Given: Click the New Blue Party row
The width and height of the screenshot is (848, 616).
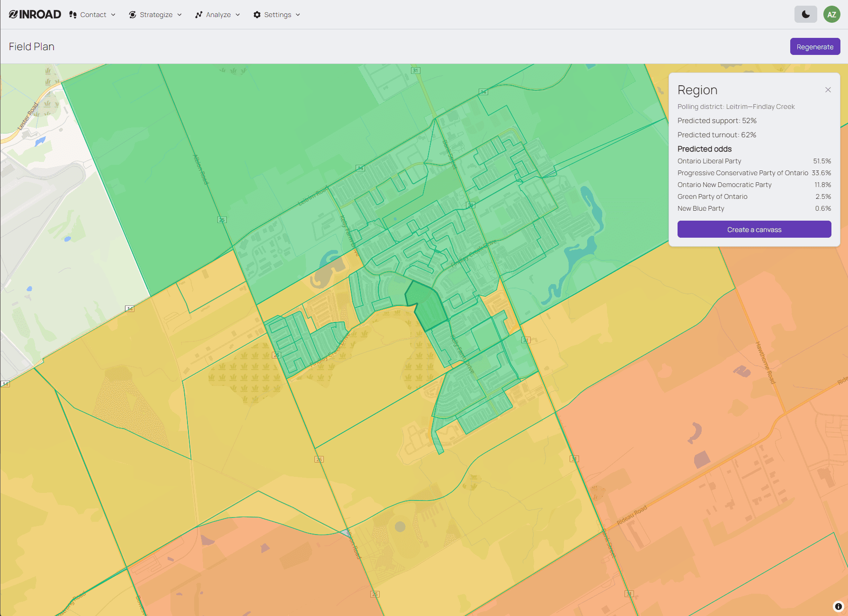Looking at the screenshot, I should pos(754,208).
